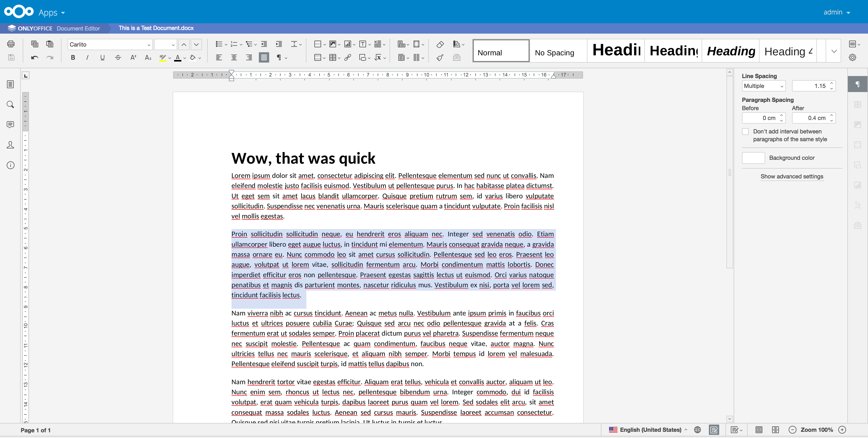Open the admin user menu
This screenshot has height=438, width=868.
[837, 12]
